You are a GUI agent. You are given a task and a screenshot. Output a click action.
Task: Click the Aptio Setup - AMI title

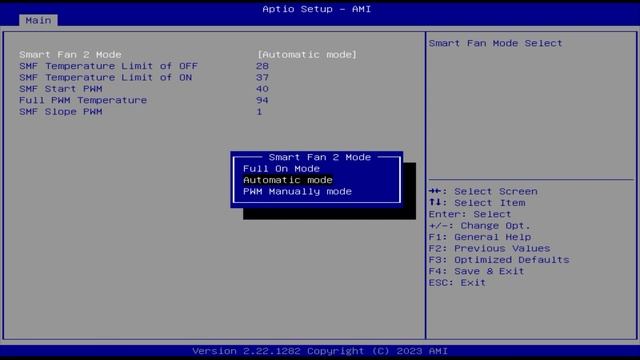pos(317,9)
